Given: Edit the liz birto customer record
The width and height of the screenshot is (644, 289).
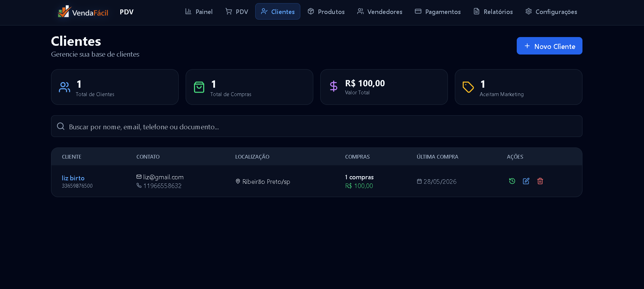Looking at the screenshot, I should coord(526,181).
